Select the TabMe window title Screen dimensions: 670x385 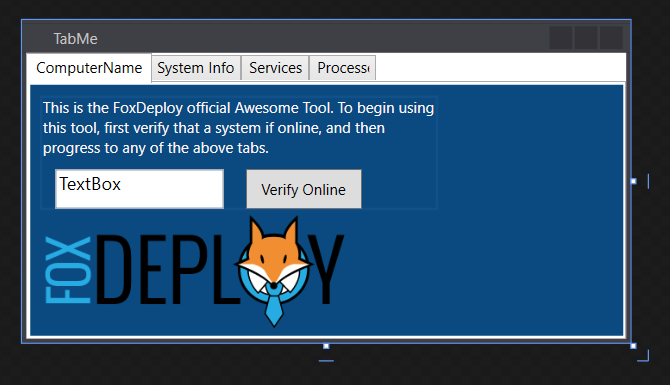tap(75, 39)
